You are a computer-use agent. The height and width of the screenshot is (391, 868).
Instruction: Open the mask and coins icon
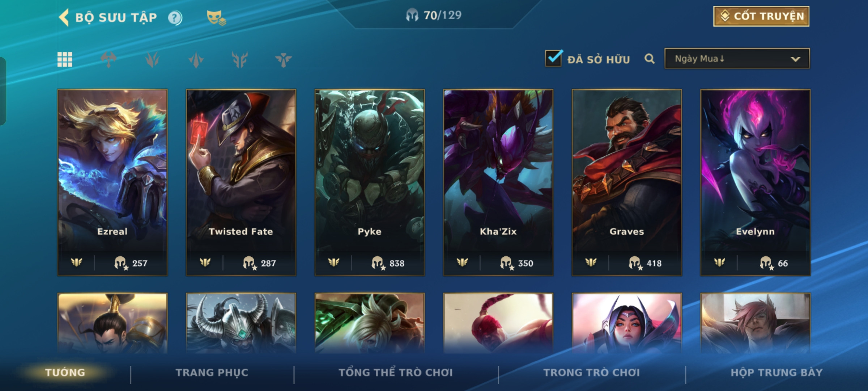pos(216,18)
